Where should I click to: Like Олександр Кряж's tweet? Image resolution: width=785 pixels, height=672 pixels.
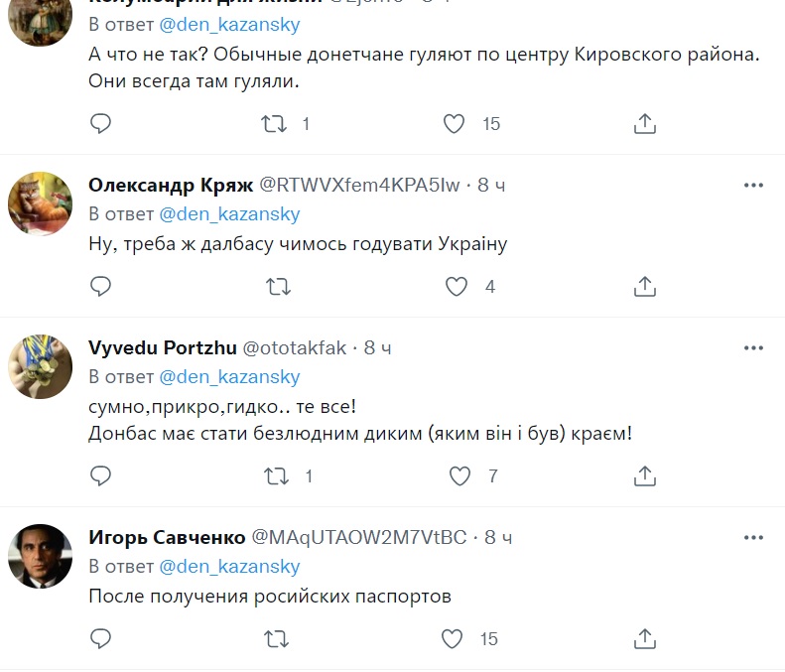coord(456,287)
